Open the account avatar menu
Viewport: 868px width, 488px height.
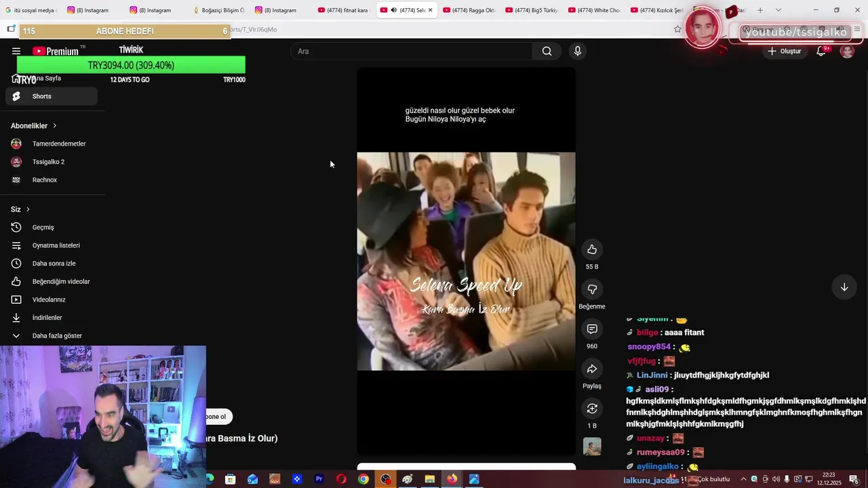847,51
